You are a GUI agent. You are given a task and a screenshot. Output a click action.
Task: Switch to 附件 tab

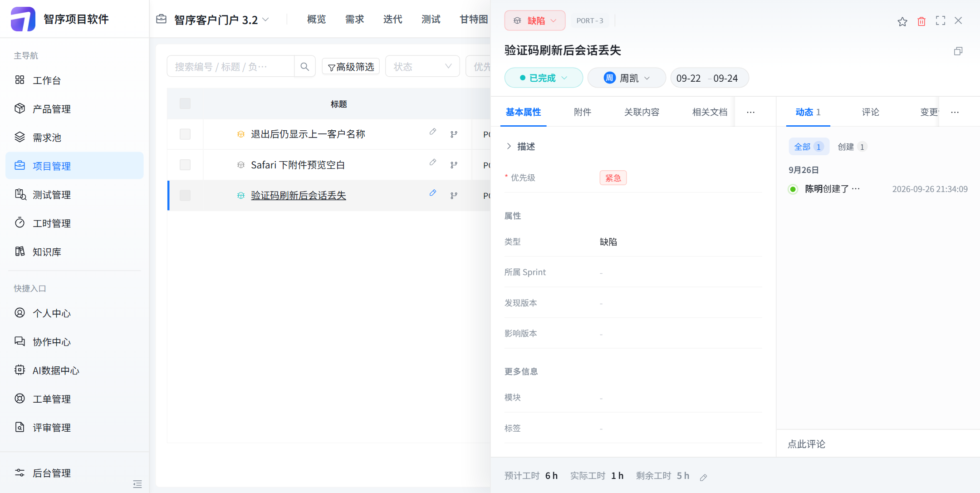click(x=583, y=112)
